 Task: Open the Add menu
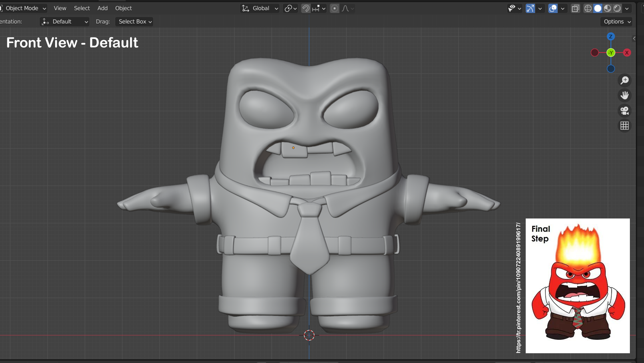(103, 8)
